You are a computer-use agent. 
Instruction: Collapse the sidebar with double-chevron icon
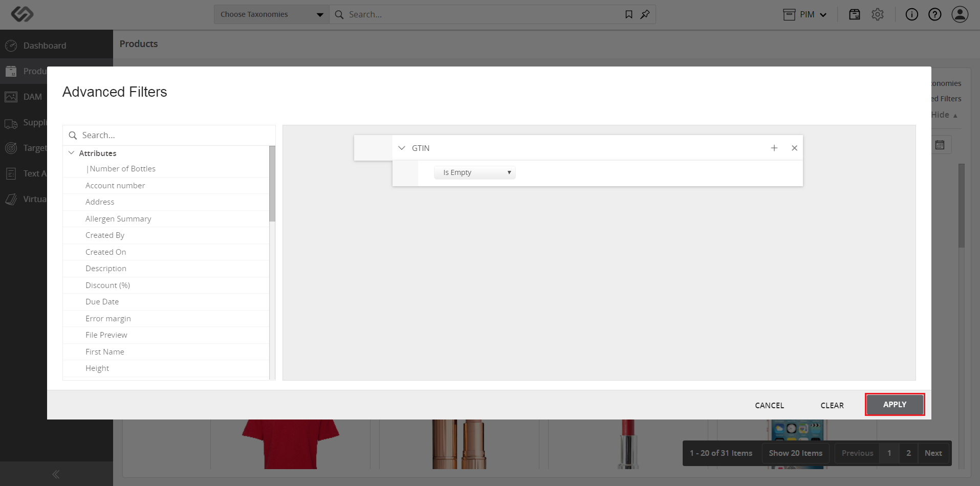(56, 474)
